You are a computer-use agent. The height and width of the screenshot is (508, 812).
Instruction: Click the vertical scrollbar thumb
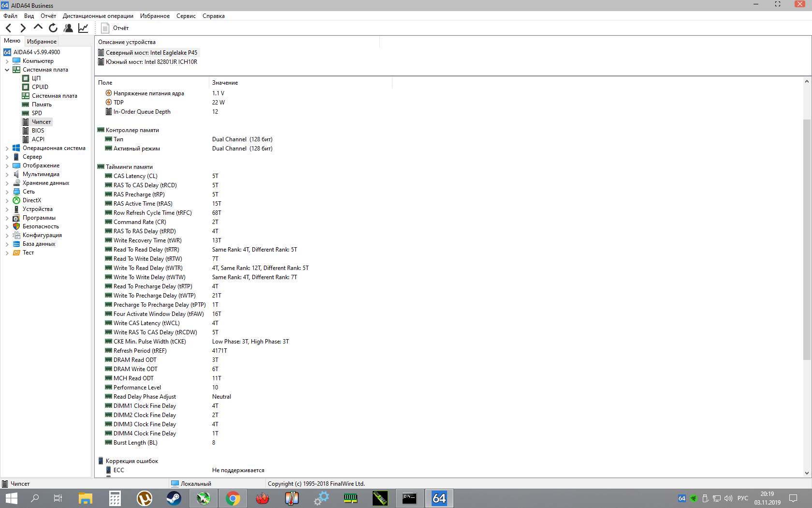(x=807, y=239)
